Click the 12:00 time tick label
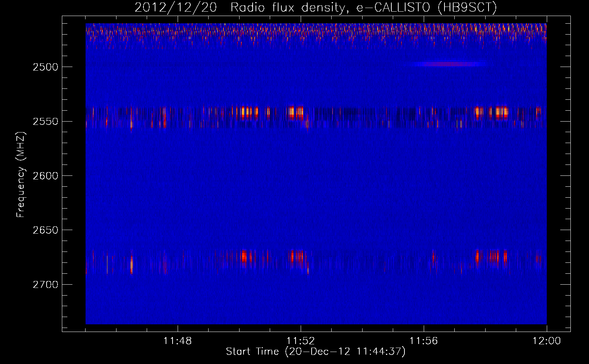 [547, 341]
